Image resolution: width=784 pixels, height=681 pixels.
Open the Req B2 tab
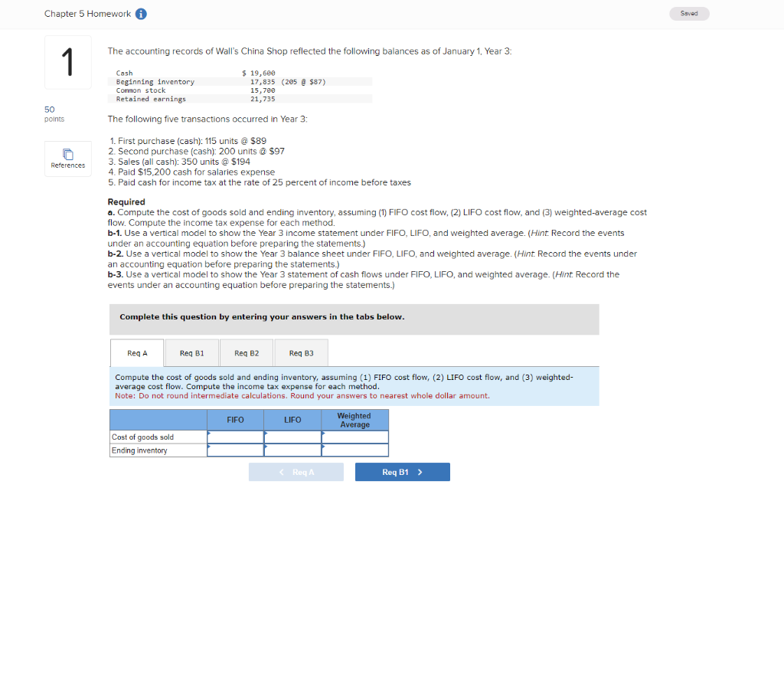click(x=247, y=353)
